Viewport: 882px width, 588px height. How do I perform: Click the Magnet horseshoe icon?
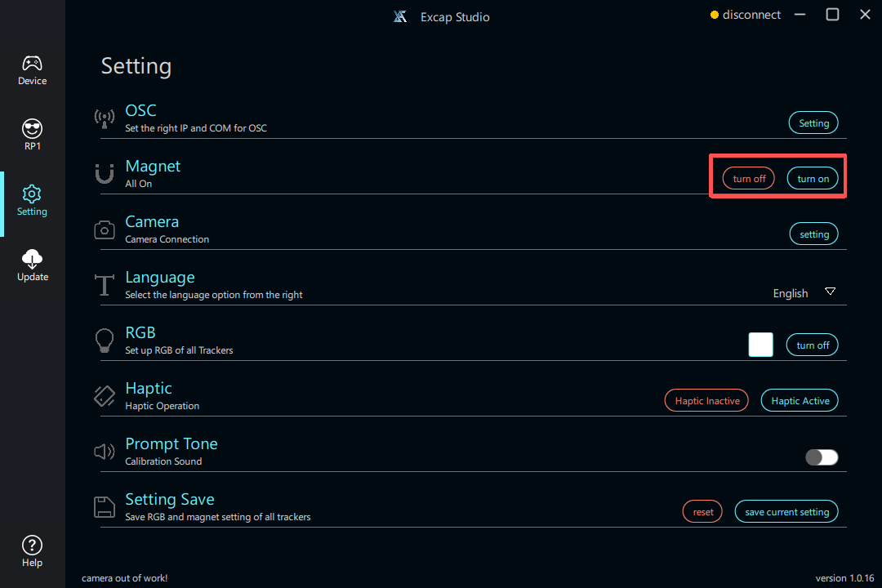pos(105,174)
